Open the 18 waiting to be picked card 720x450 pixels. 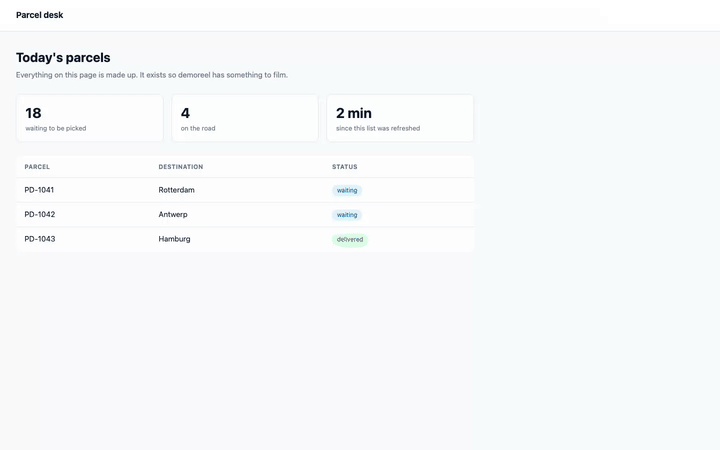click(x=90, y=118)
